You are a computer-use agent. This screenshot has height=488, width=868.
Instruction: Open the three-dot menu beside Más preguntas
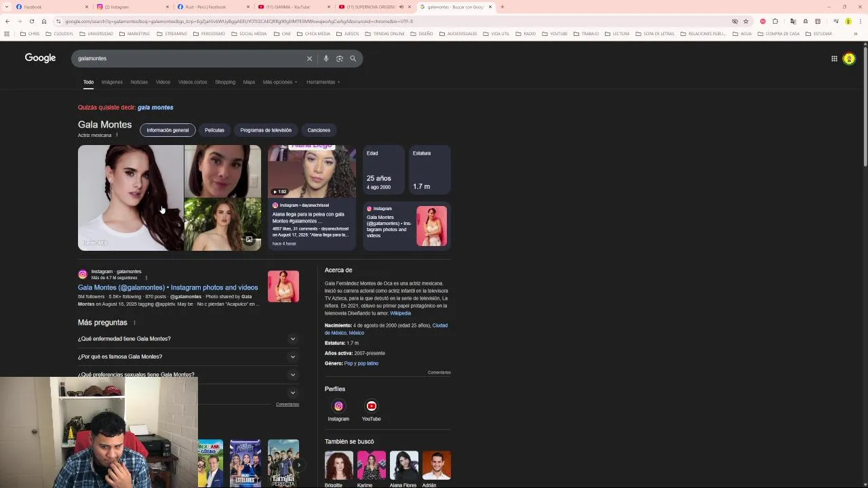click(x=134, y=323)
